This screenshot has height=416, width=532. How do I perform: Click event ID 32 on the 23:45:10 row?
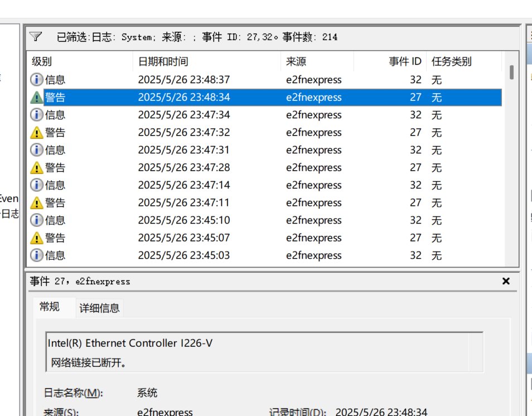click(x=415, y=220)
